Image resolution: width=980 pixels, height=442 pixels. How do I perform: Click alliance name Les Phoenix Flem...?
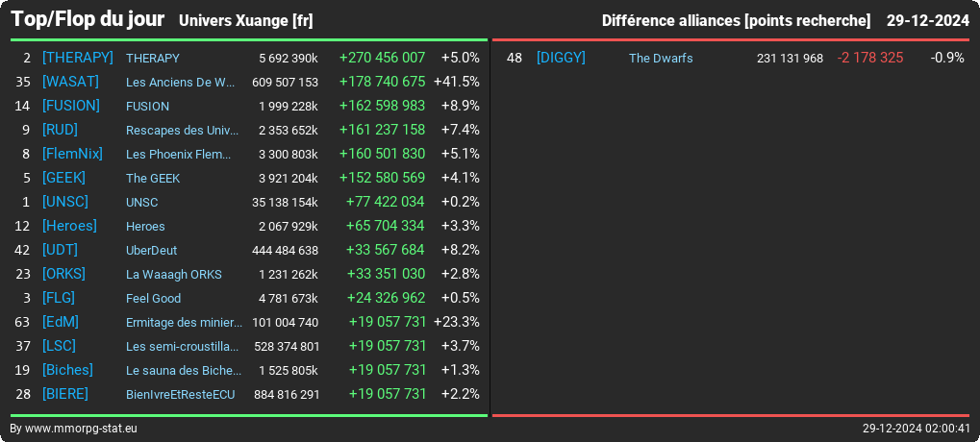[x=179, y=154]
